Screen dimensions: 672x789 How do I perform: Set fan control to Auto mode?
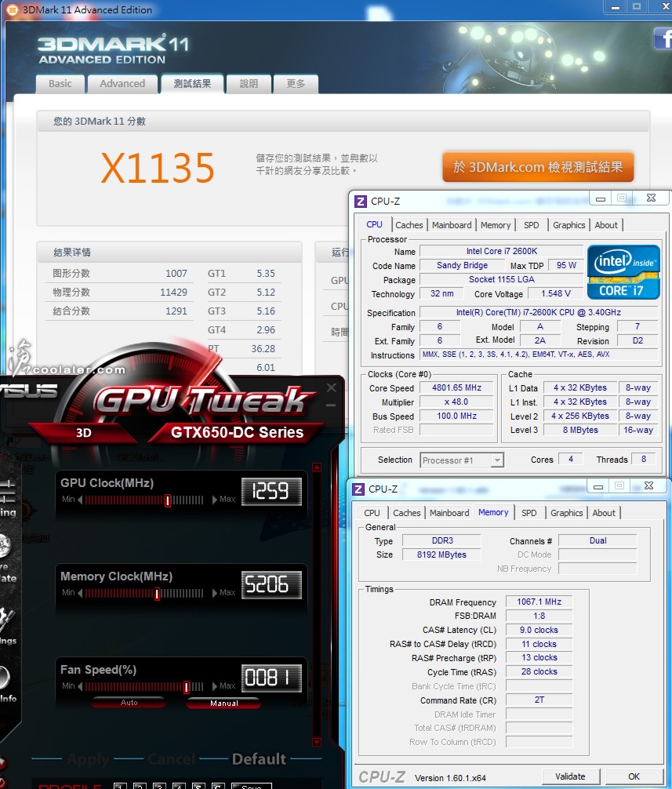coord(129,703)
